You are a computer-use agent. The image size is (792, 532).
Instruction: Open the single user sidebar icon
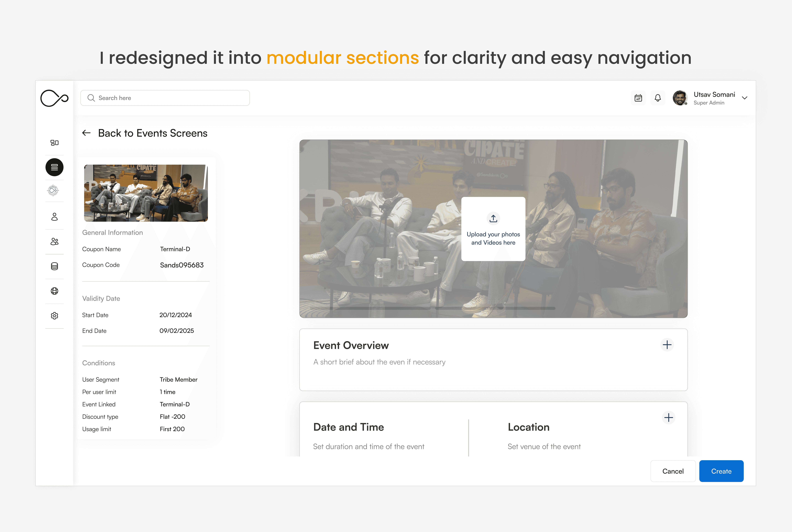54,217
